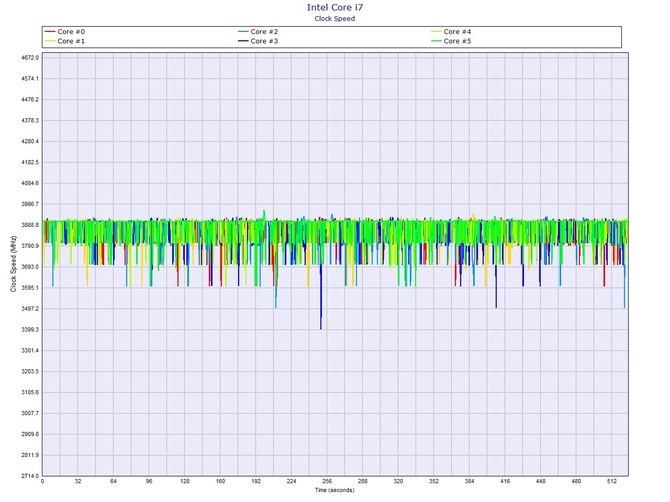
Task: Click the 3399.3 y-axis value
Action: click(30, 330)
